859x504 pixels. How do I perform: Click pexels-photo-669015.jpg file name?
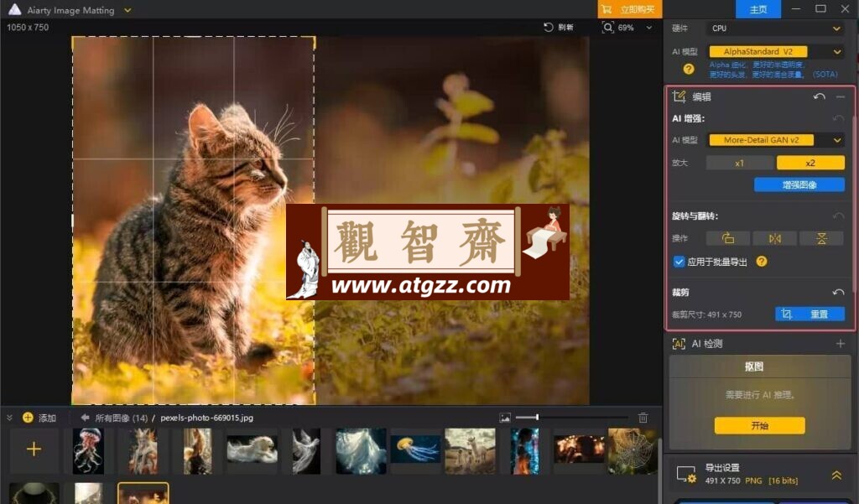click(x=206, y=418)
